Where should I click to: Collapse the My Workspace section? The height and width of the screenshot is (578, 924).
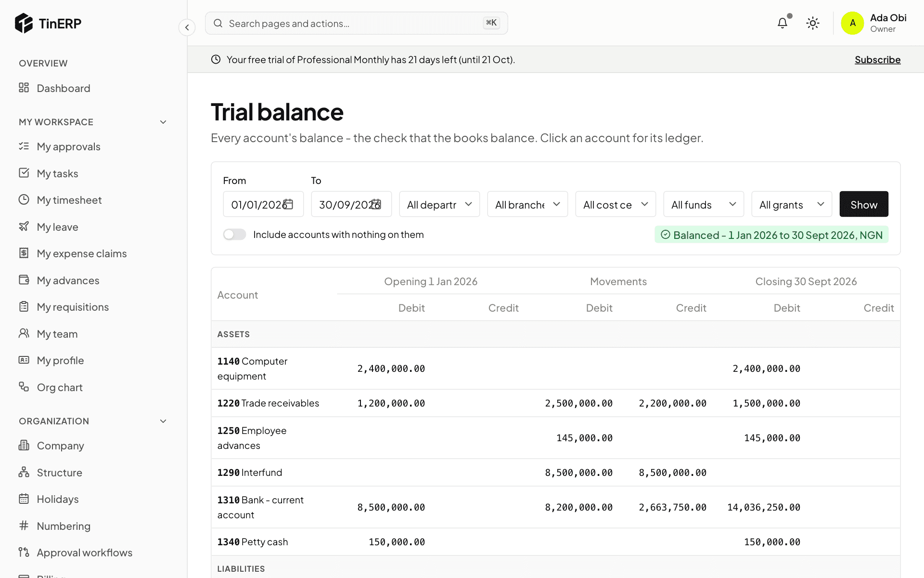tap(163, 122)
